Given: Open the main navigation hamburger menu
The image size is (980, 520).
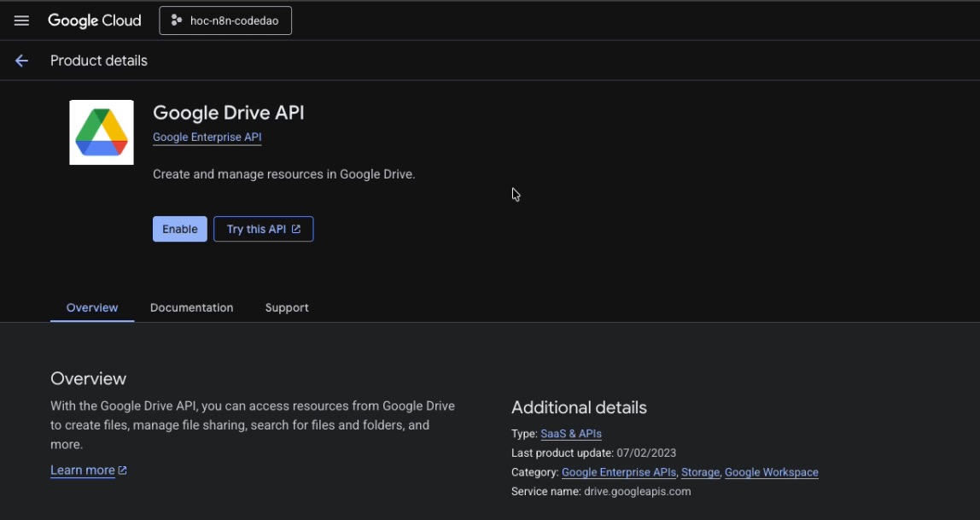Looking at the screenshot, I should pyautogui.click(x=21, y=20).
